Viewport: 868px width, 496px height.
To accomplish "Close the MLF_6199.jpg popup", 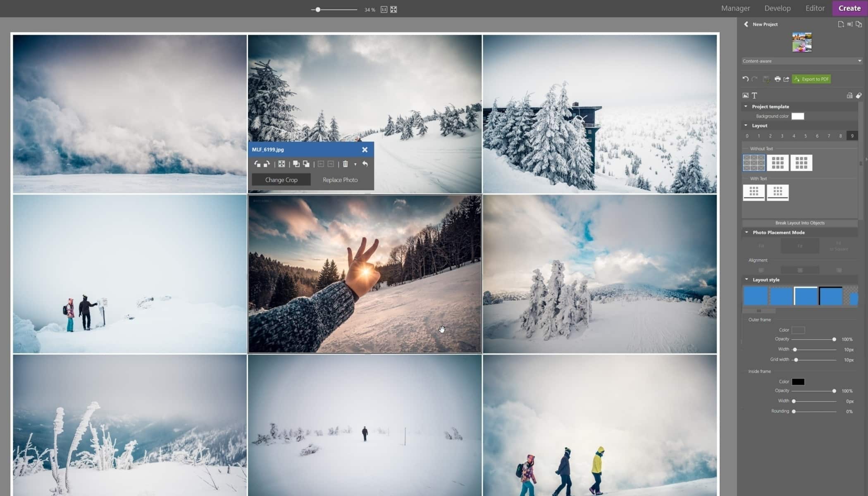I will [x=364, y=149].
